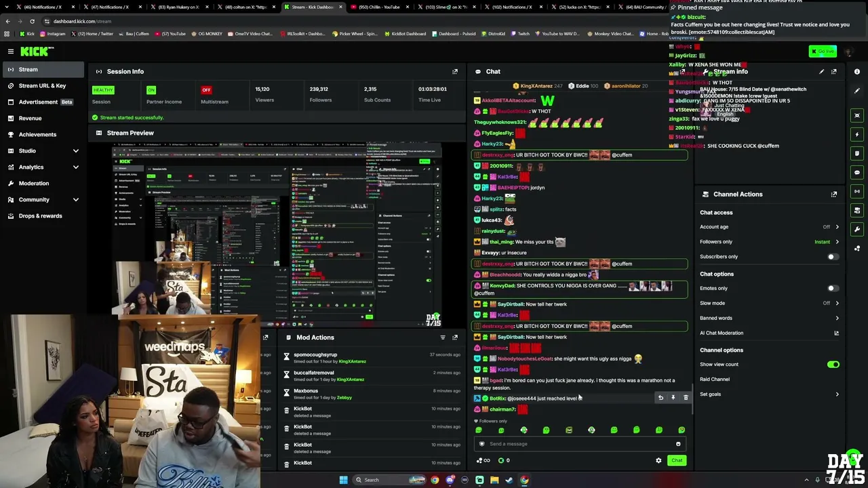Screen dimensions: 868x488
Task: Click the Go live button
Action: point(823,52)
